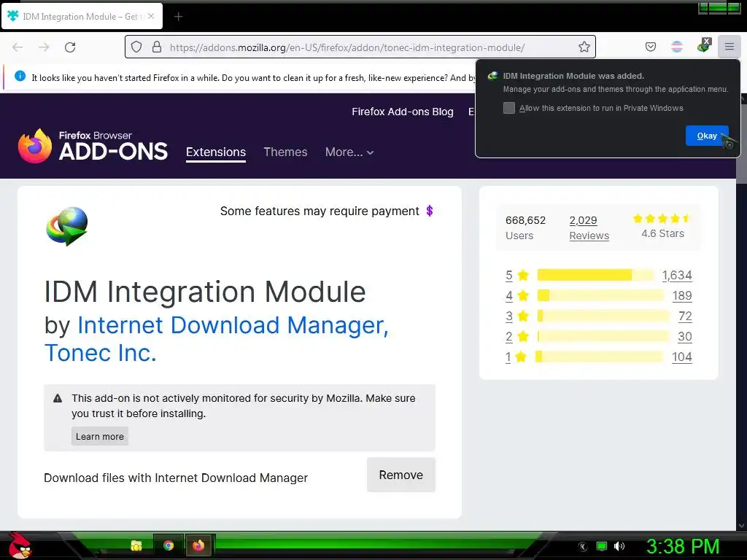Screen dimensions: 747x560
Task: Open the volume control in tray
Action: tap(619, 546)
